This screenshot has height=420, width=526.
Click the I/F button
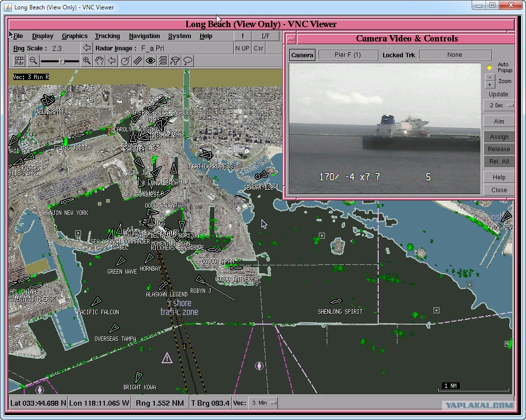pyautogui.click(x=265, y=36)
